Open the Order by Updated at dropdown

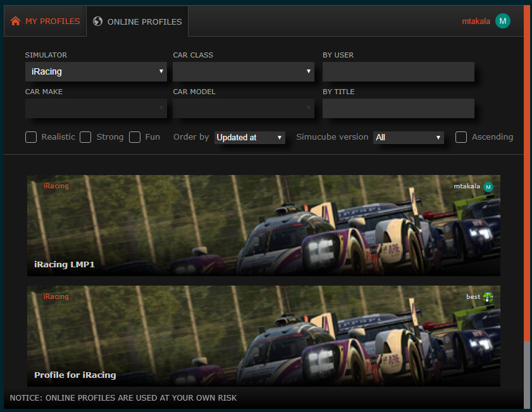coord(250,137)
